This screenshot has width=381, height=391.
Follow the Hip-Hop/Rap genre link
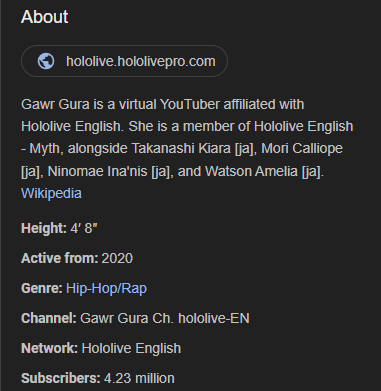106,288
